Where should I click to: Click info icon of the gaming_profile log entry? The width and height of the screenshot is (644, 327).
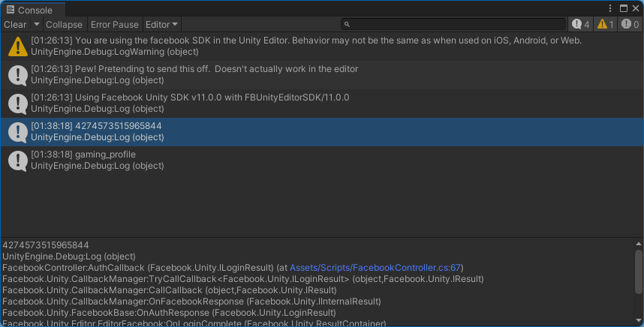click(x=18, y=160)
